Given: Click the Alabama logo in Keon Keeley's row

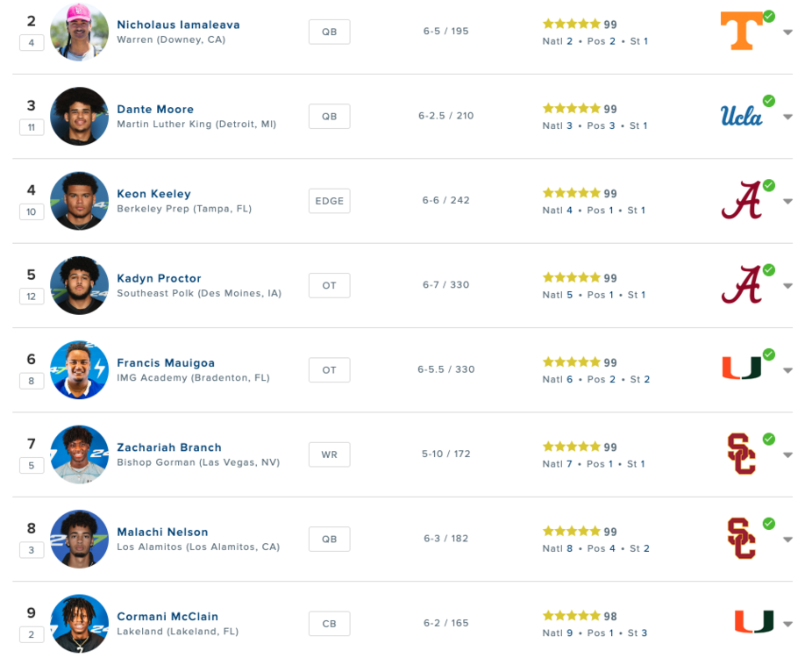Looking at the screenshot, I should tap(741, 201).
